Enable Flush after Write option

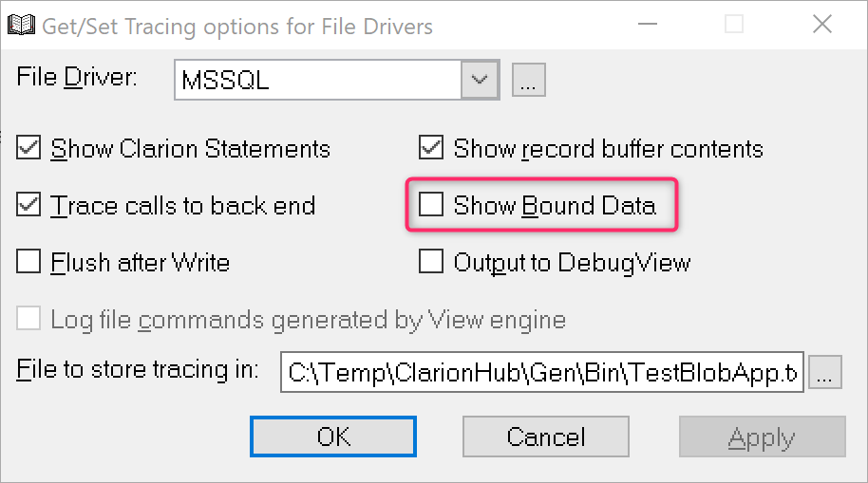tap(29, 261)
